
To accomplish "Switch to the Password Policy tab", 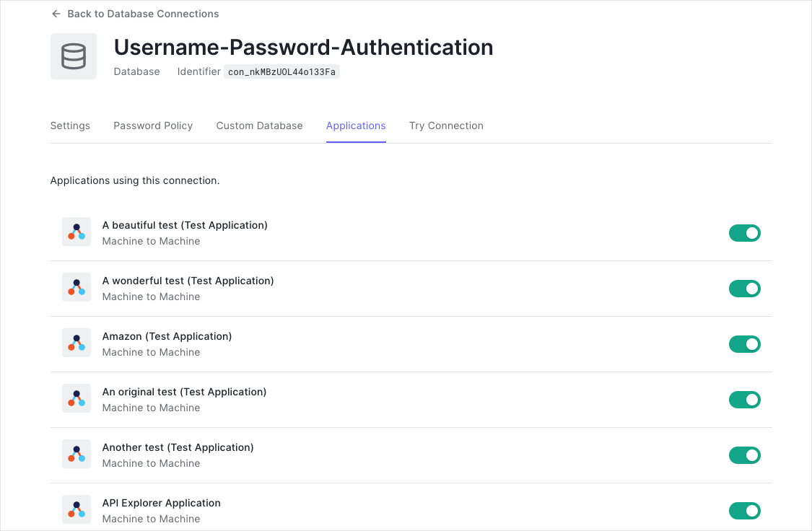I will (x=153, y=126).
